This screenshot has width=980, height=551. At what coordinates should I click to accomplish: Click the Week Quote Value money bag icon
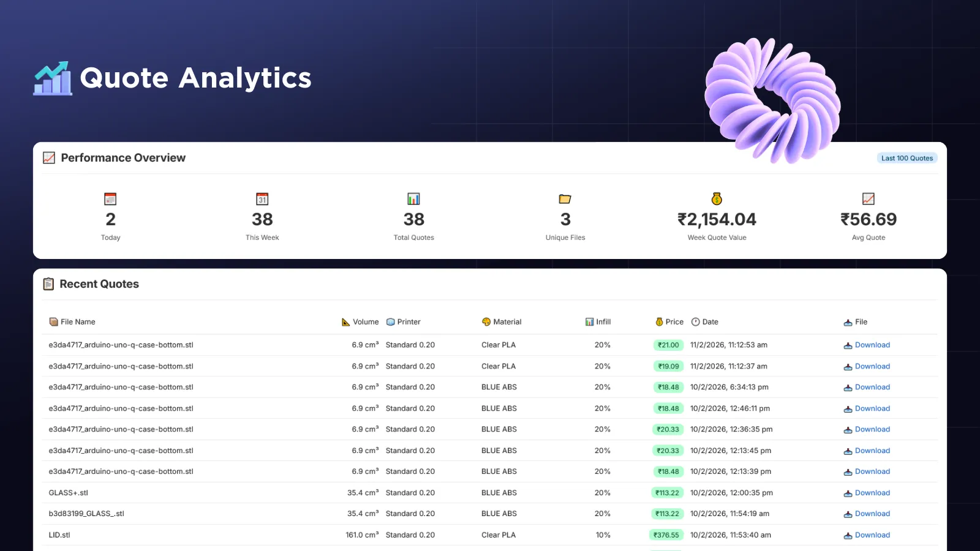point(717,198)
